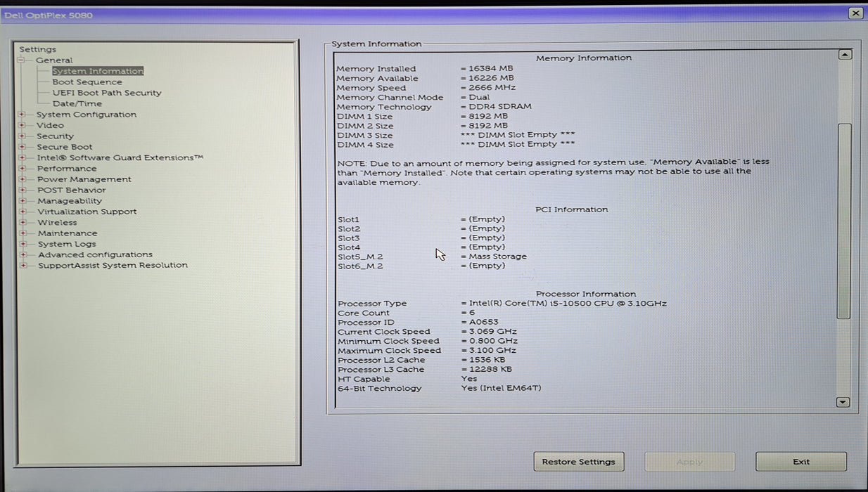The height and width of the screenshot is (492, 868).
Task: Click the Restore Settings button
Action: tap(579, 462)
